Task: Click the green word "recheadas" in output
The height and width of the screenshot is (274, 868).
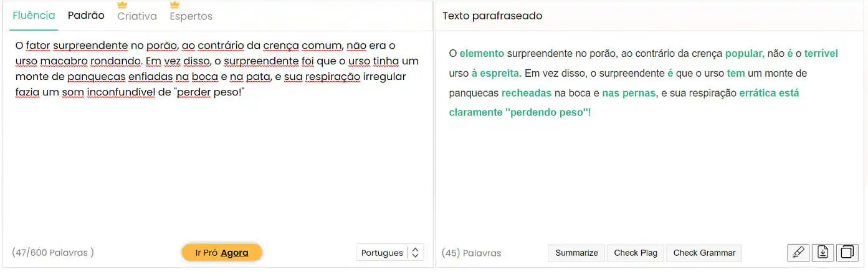Action: 527,93
